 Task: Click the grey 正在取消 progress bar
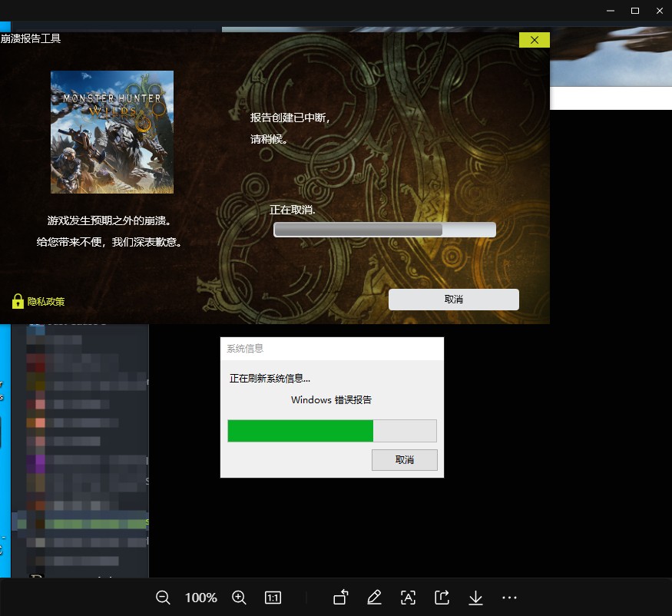(x=384, y=230)
